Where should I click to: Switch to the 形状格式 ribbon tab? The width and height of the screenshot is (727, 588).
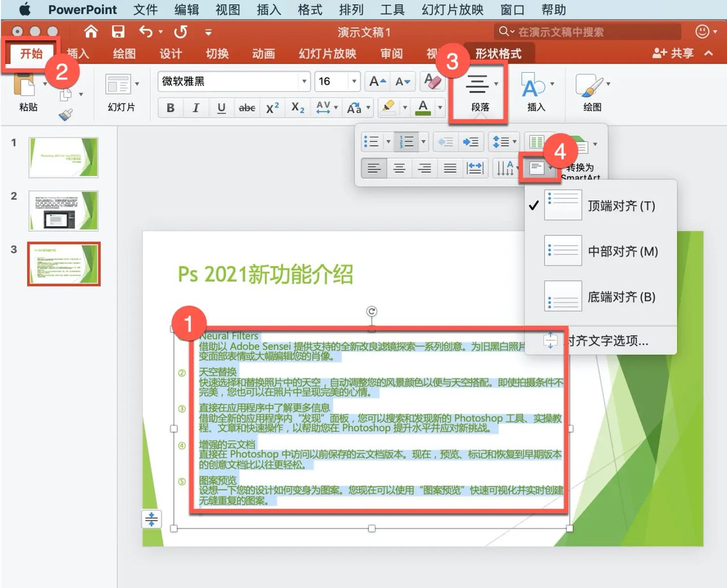(x=498, y=53)
